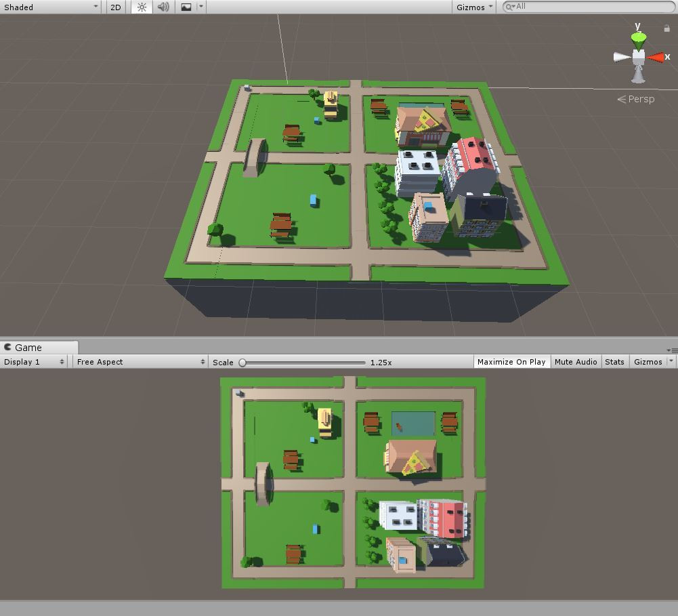Click the lock icon beside the orientation gizmo

666,28
